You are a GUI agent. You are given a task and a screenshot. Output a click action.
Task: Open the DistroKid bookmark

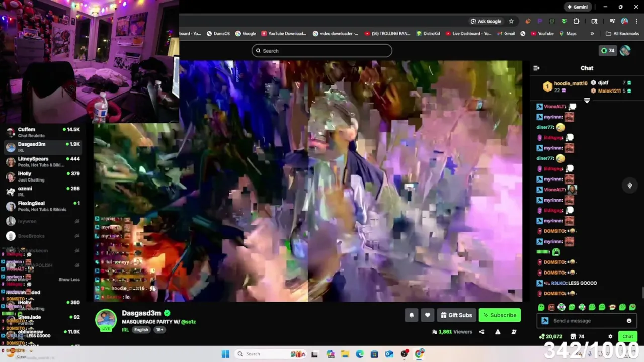[428, 34]
